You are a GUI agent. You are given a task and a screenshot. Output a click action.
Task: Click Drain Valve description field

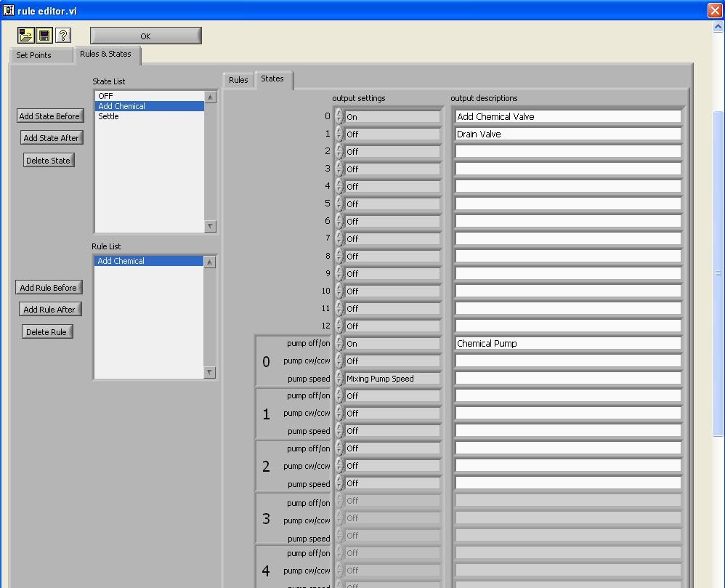tap(568, 134)
